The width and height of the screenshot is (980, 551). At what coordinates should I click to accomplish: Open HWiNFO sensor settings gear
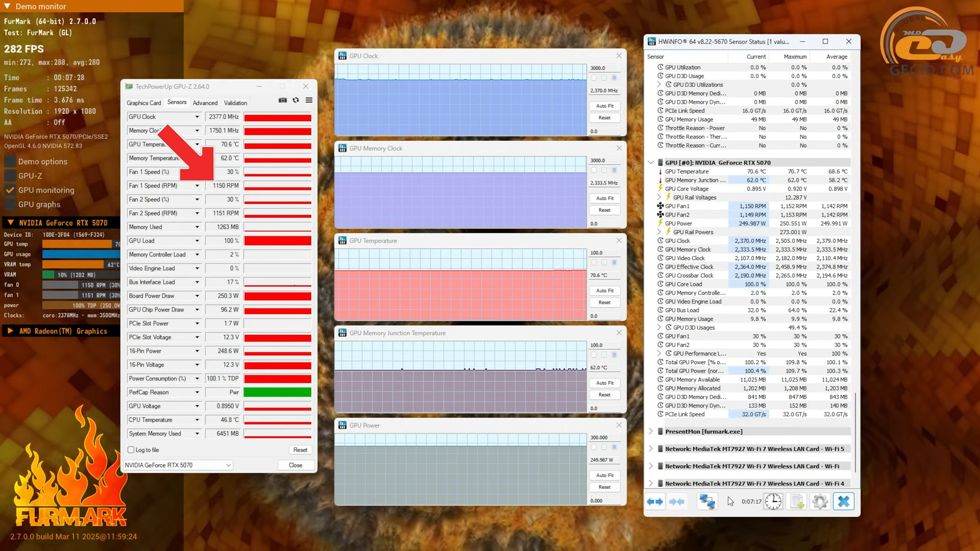[x=820, y=502]
